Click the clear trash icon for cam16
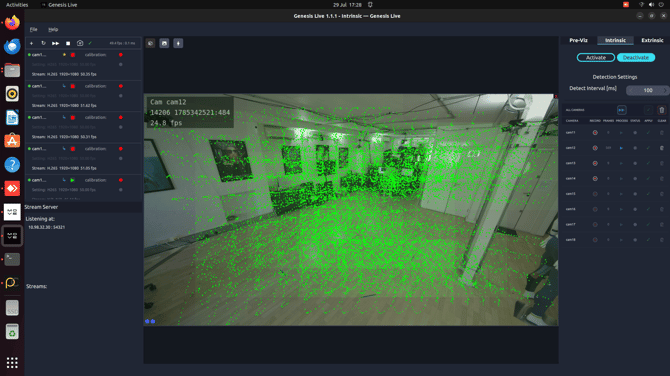 (662, 209)
